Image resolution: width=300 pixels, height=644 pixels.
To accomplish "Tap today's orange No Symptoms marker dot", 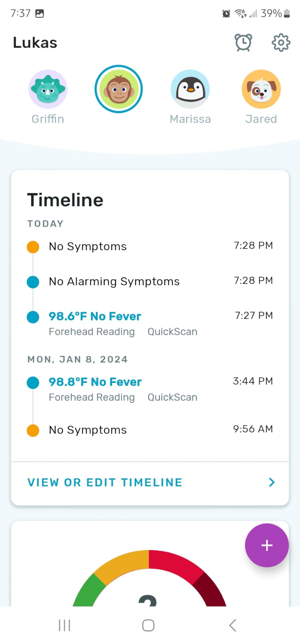I will tap(33, 247).
